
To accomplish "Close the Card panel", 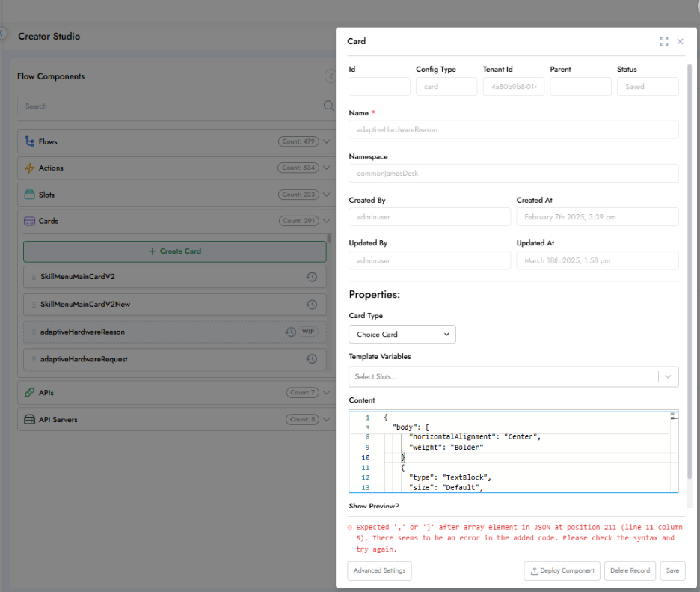I will click(x=680, y=42).
